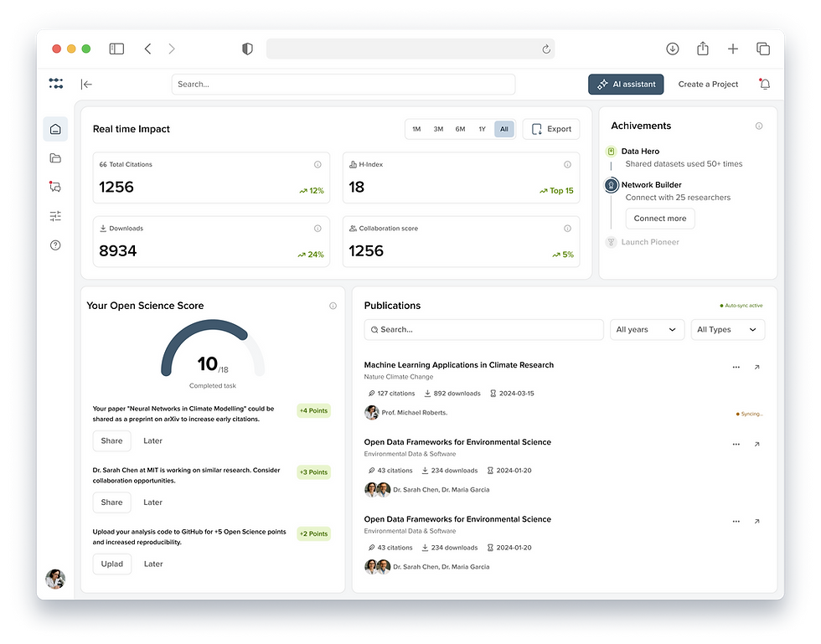Click the Export button
The image size is (821, 644).
[x=550, y=129]
